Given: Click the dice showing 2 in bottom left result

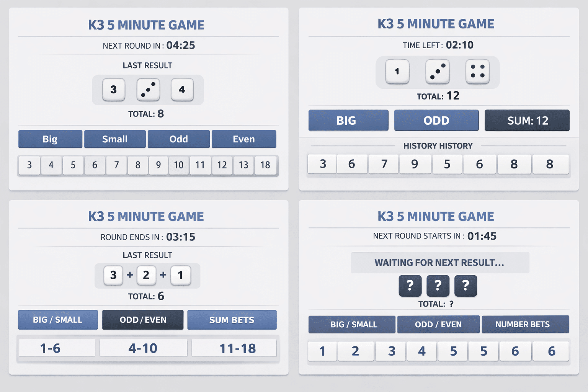Looking at the screenshot, I should (147, 275).
